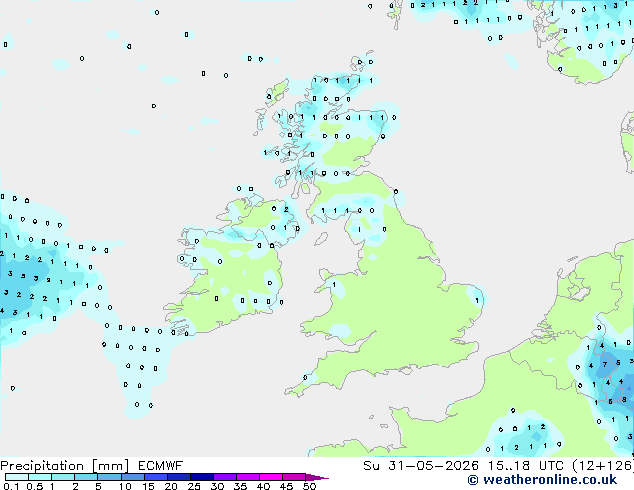The width and height of the screenshot is (634, 490).
Task: Click the '(12+126)' forecast run text
Action: tap(603, 466)
